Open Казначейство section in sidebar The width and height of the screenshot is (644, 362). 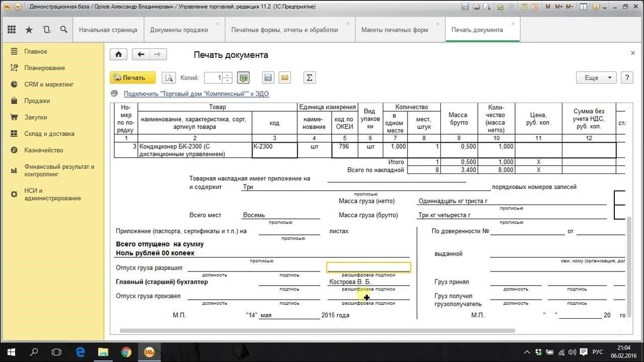point(44,150)
